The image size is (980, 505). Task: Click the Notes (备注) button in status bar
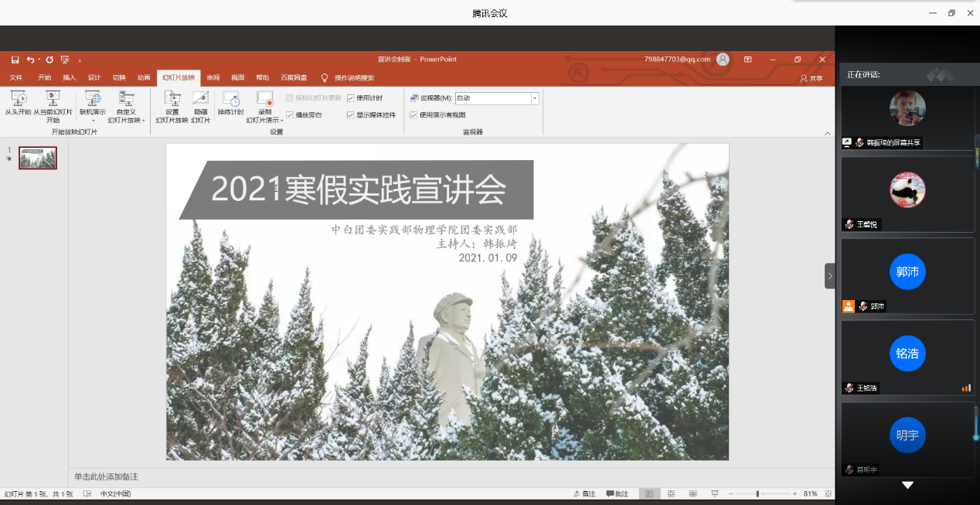584,493
